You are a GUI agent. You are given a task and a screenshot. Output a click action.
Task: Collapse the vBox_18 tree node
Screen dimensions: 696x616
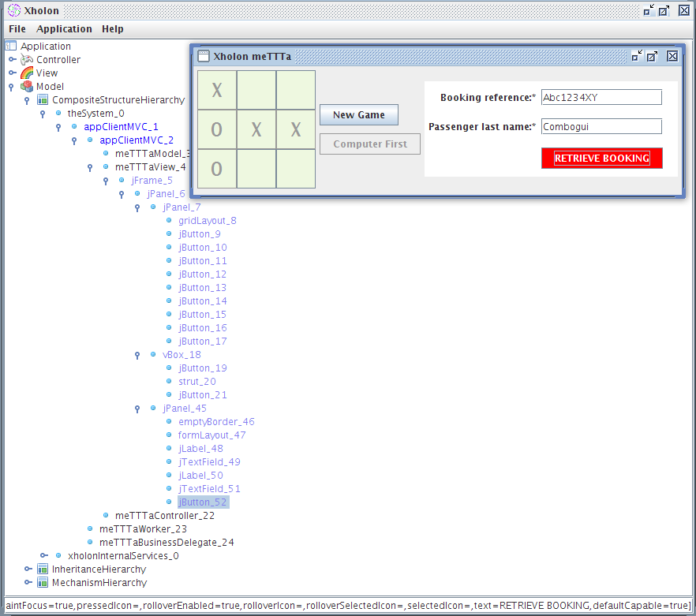137,355
